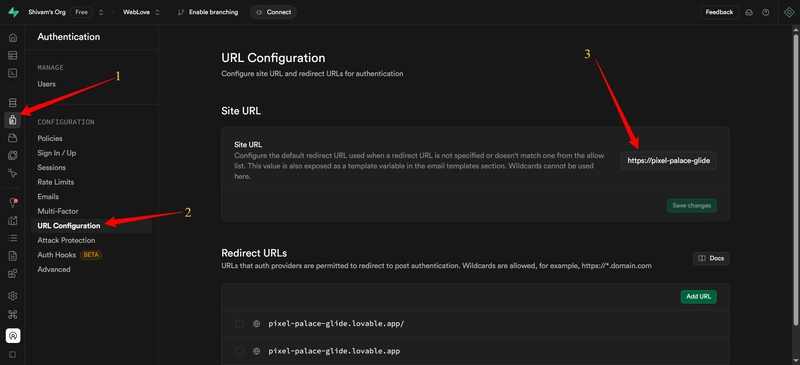Open the Storage icon in sidebar
800x365 pixels.
13,138
